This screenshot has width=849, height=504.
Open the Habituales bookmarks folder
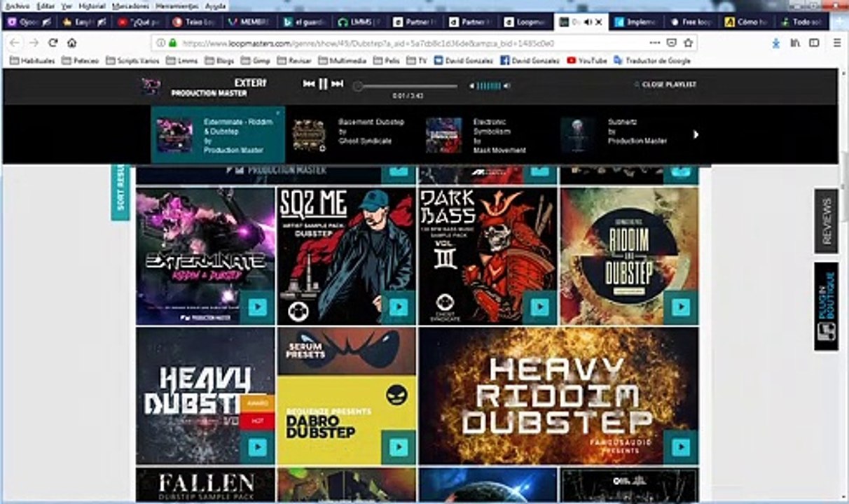point(33,61)
